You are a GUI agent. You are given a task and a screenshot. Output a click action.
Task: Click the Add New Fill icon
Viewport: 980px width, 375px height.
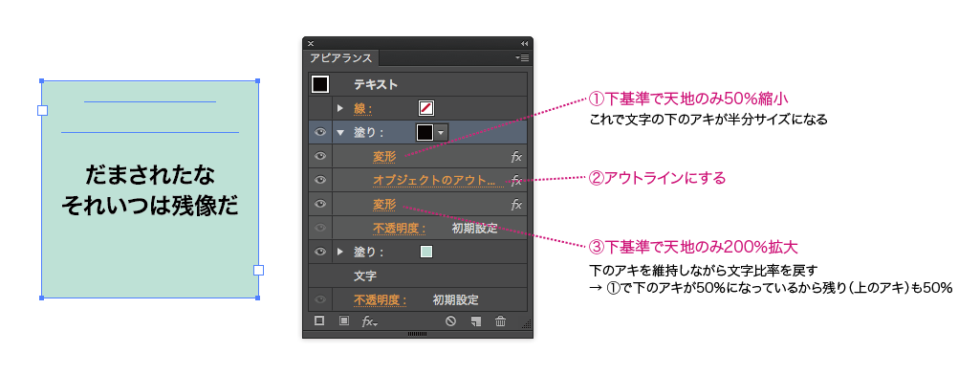(x=343, y=321)
